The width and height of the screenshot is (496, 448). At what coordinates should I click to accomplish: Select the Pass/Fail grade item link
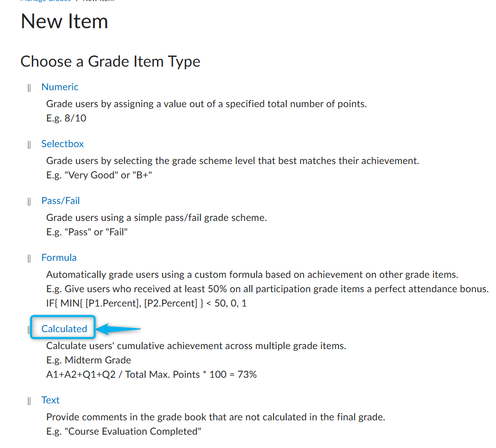coord(61,201)
